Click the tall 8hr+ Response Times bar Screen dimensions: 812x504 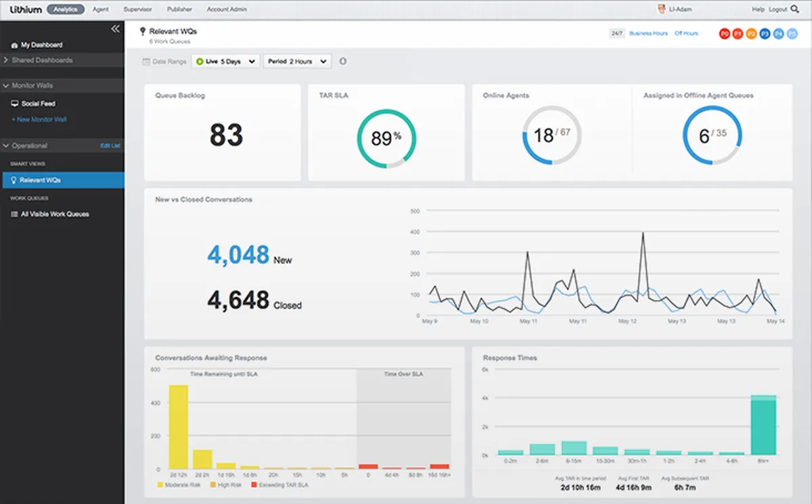(x=763, y=425)
